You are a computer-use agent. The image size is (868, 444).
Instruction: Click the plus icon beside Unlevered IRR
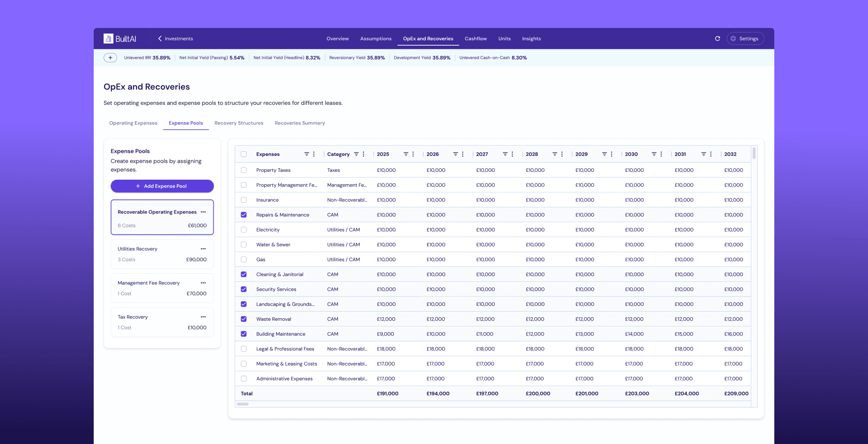(x=110, y=58)
